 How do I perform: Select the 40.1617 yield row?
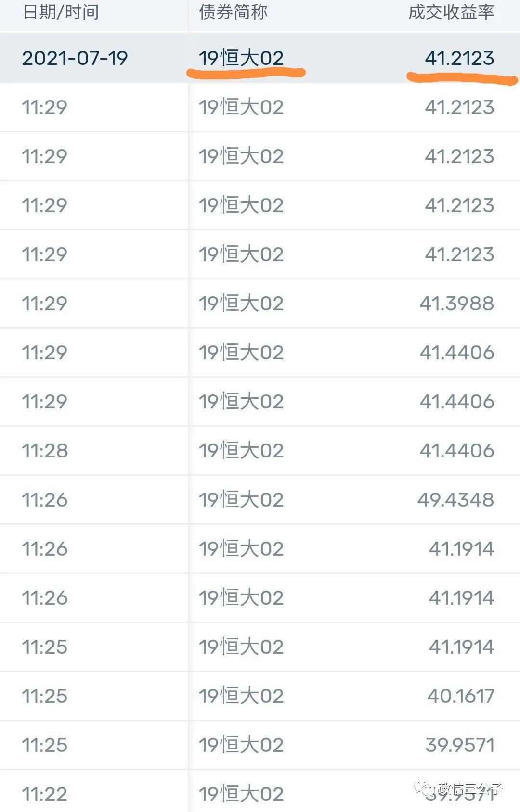(x=260, y=696)
